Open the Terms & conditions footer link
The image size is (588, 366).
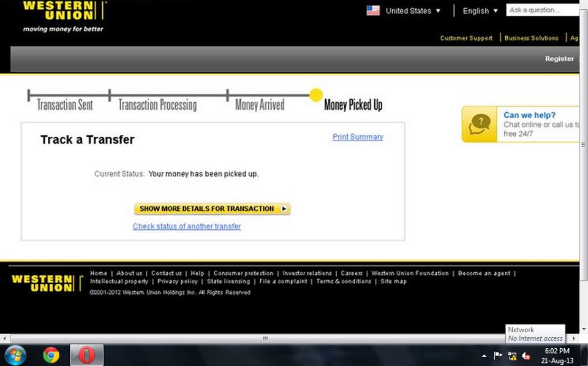[x=344, y=281]
